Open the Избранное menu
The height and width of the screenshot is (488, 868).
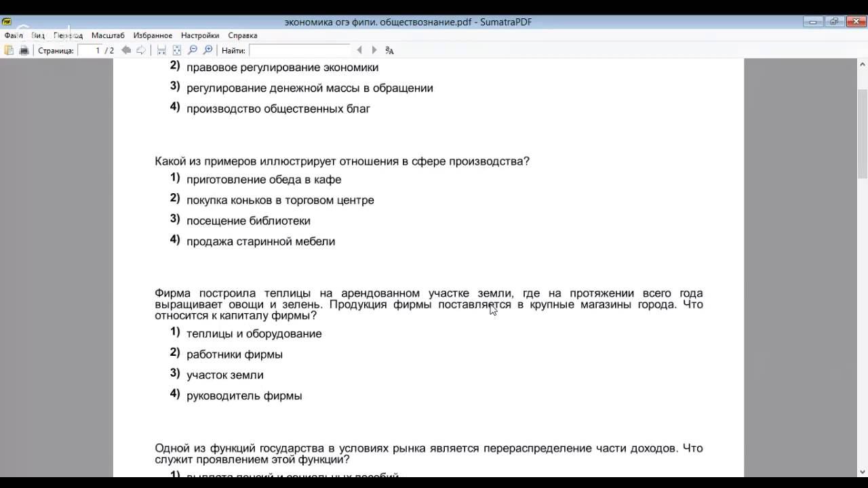[153, 35]
